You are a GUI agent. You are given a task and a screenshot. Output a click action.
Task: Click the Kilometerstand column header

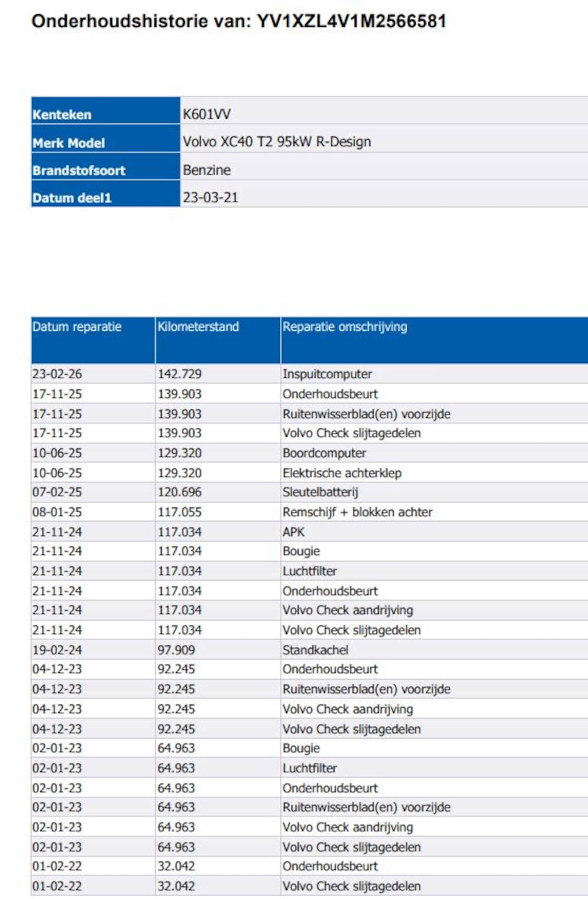218,340
